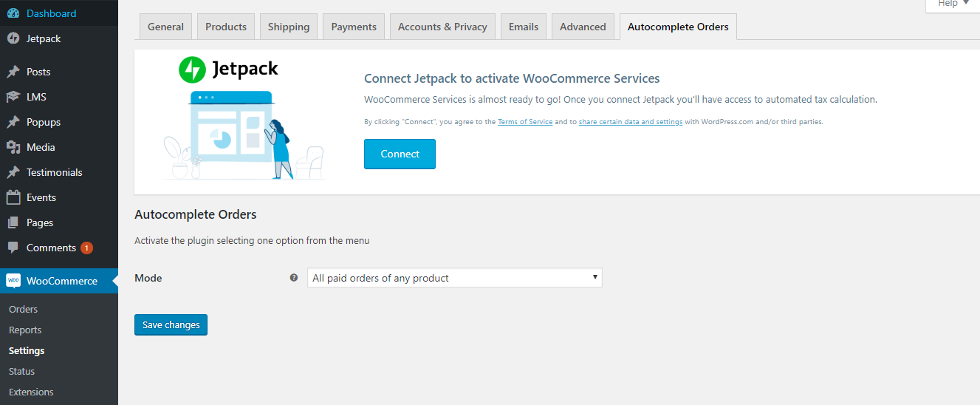Follow the share certain data and settings link
This screenshot has height=405, width=980.
630,122
